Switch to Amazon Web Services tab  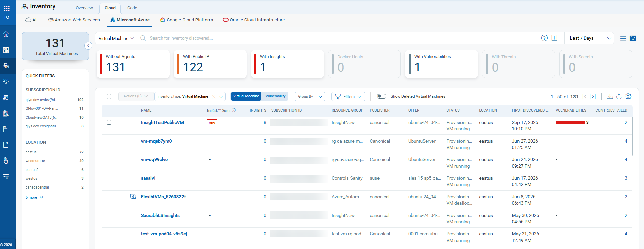click(x=74, y=20)
